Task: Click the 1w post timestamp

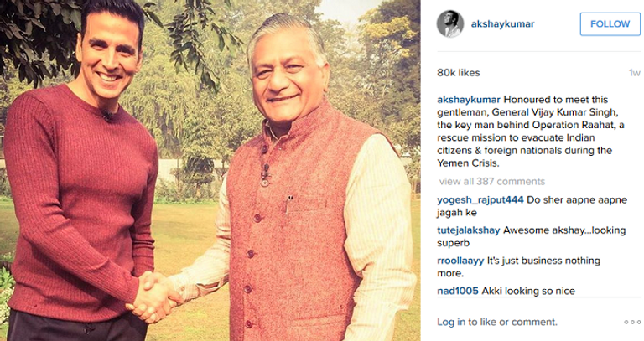Action: pos(634,73)
